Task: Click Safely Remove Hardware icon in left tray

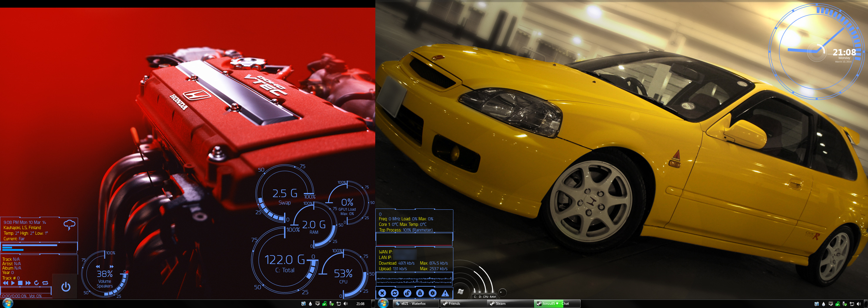Action: pos(331,304)
